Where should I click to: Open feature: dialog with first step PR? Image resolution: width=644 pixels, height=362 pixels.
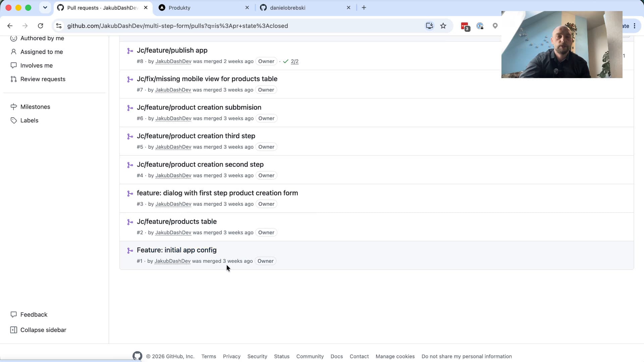click(x=217, y=193)
